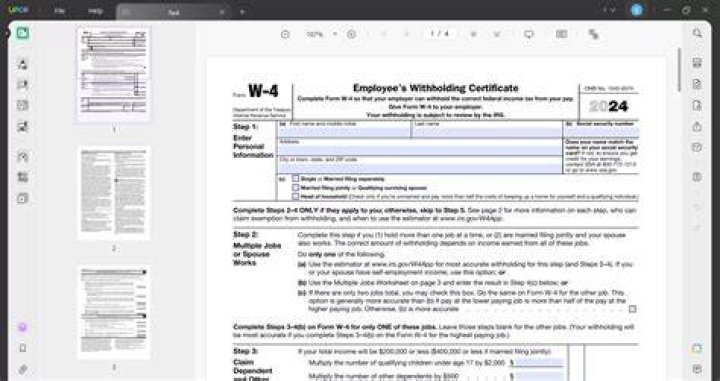Click the user account avatar
The width and height of the screenshot is (720, 381).
coord(636,10)
